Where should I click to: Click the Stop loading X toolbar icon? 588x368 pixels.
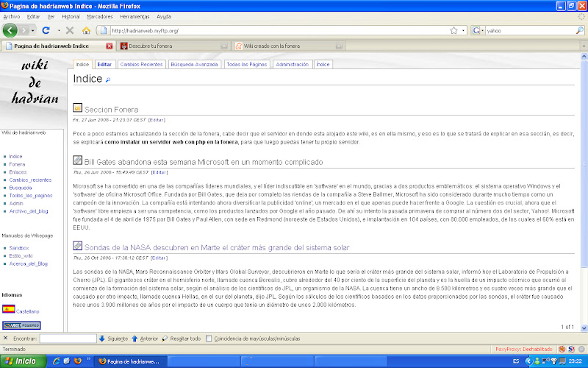tap(70, 30)
